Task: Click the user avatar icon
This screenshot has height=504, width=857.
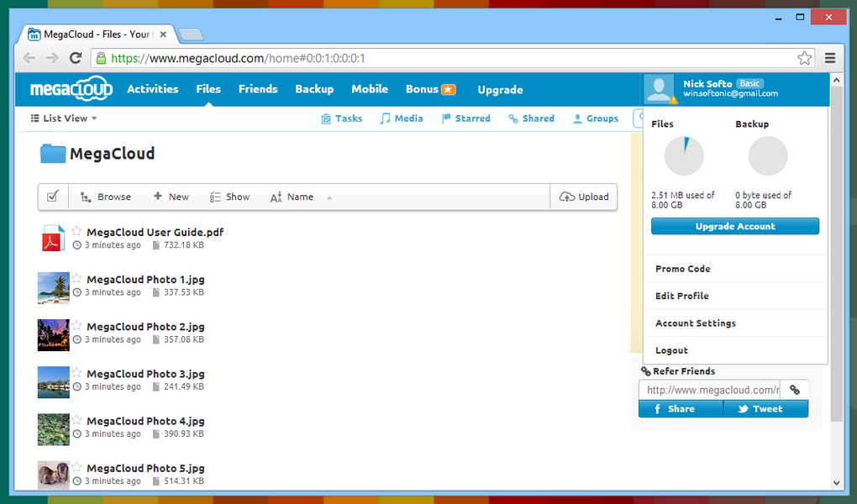Action: pos(660,89)
